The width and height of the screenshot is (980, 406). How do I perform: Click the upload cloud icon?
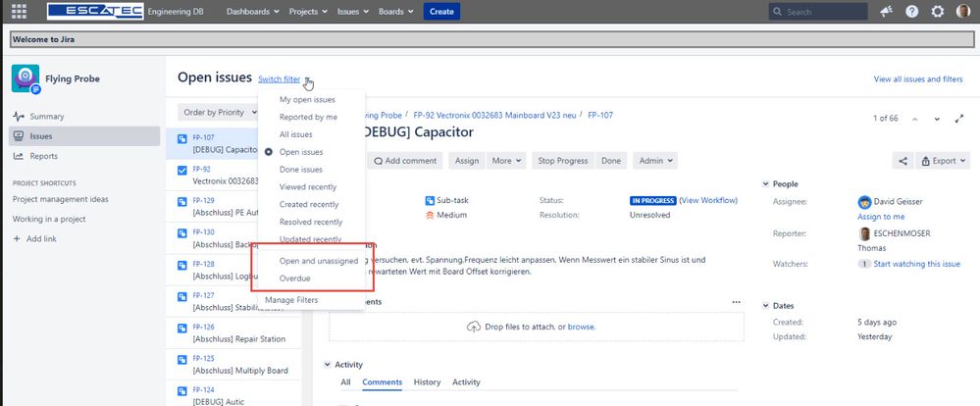(x=474, y=327)
